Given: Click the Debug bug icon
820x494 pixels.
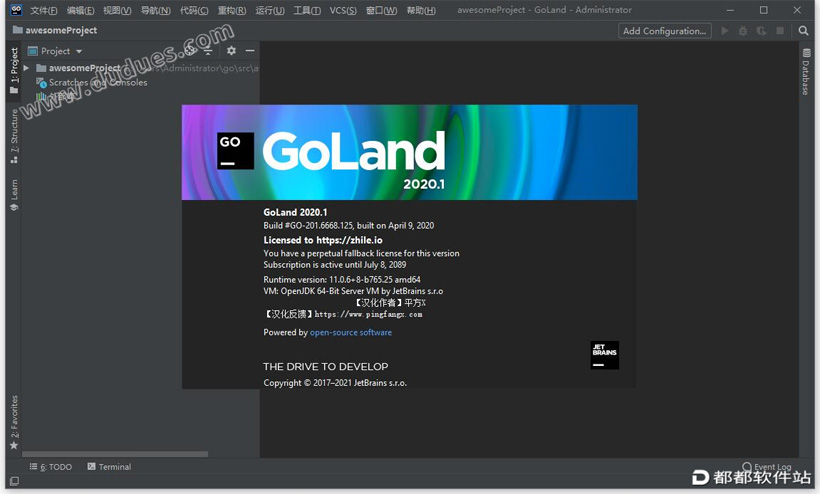Looking at the screenshot, I should [x=743, y=31].
